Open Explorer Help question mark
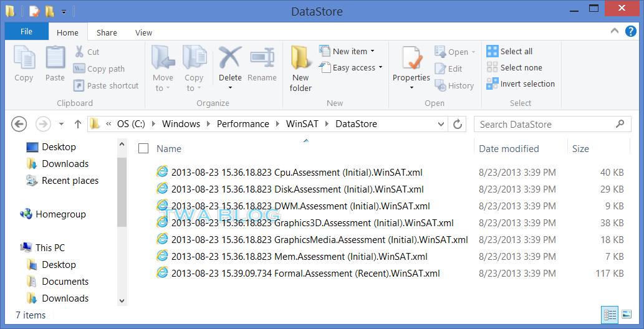This screenshot has height=329, width=644. [x=630, y=31]
